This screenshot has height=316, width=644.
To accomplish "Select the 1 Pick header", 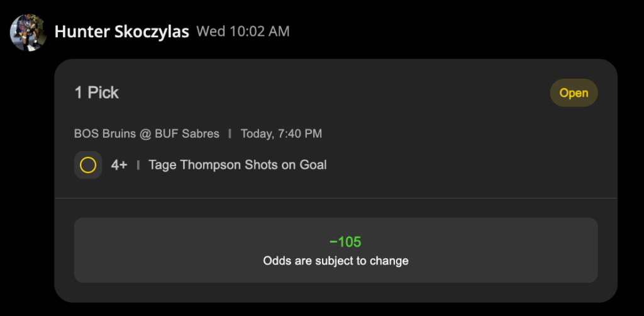I will (96, 93).
